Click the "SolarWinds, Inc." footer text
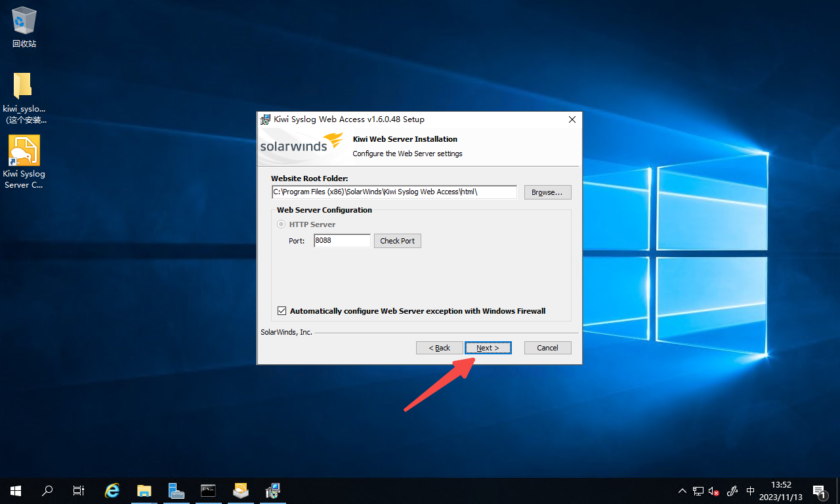 click(x=286, y=332)
